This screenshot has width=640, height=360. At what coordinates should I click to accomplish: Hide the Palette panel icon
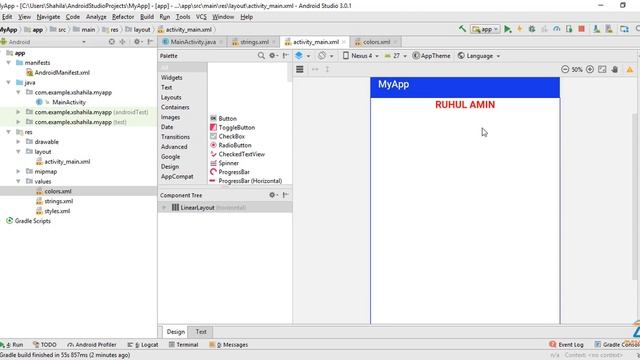point(286,56)
